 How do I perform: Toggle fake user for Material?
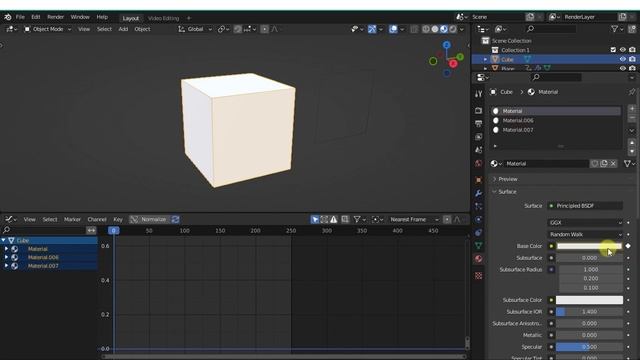pos(594,164)
